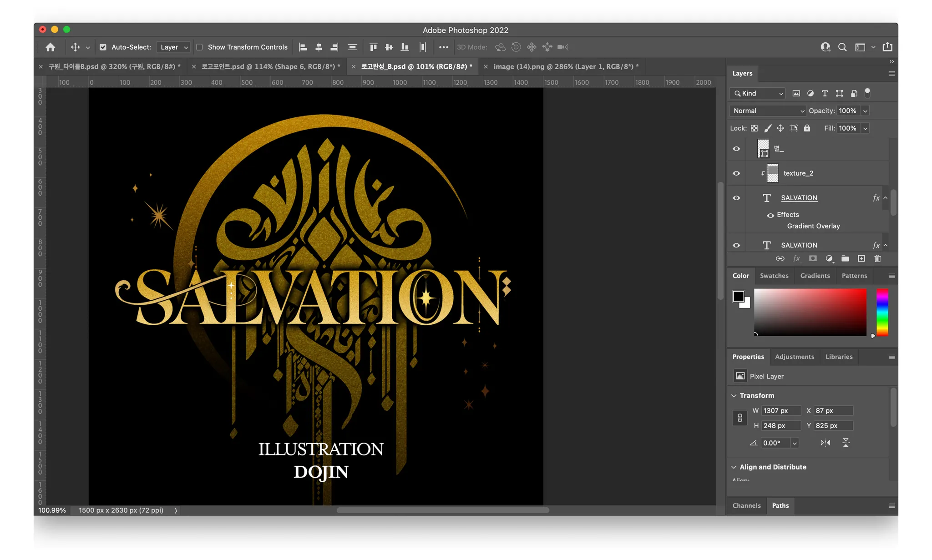Click the foreground color swatch

[x=738, y=297]
